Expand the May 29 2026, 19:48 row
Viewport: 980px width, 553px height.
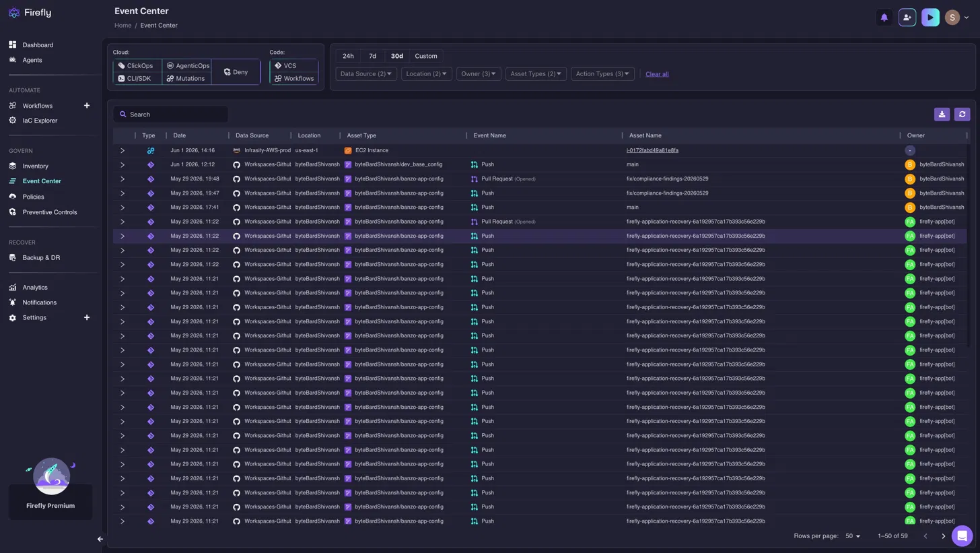(123, 179)
